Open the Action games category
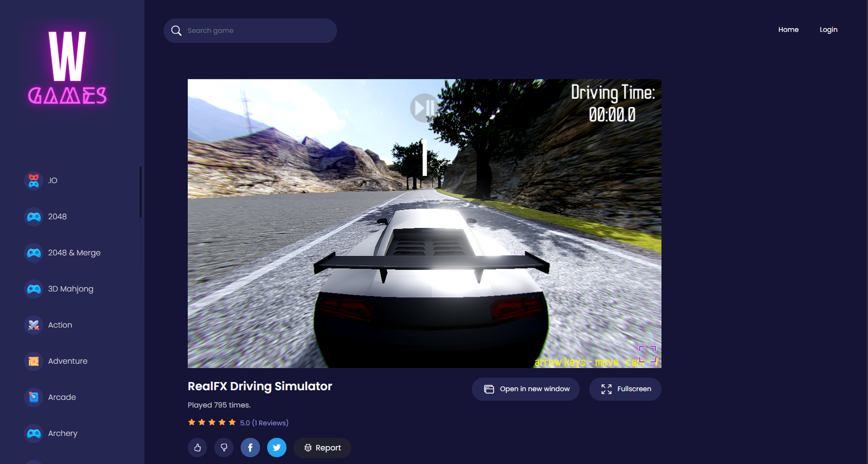The height and width of the screenshot is (464, 868). tap(60, 325)
